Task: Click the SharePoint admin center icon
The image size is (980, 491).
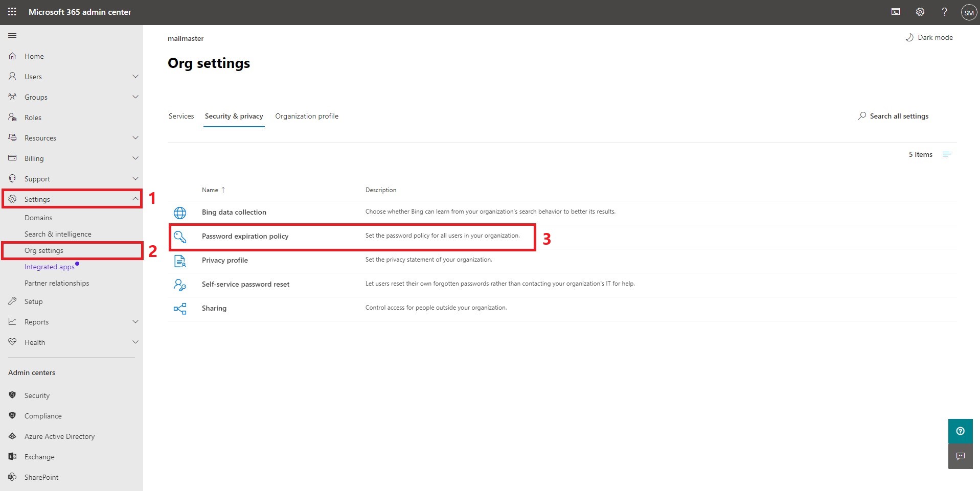Action: pyautogui.click(x=12, y=477)
